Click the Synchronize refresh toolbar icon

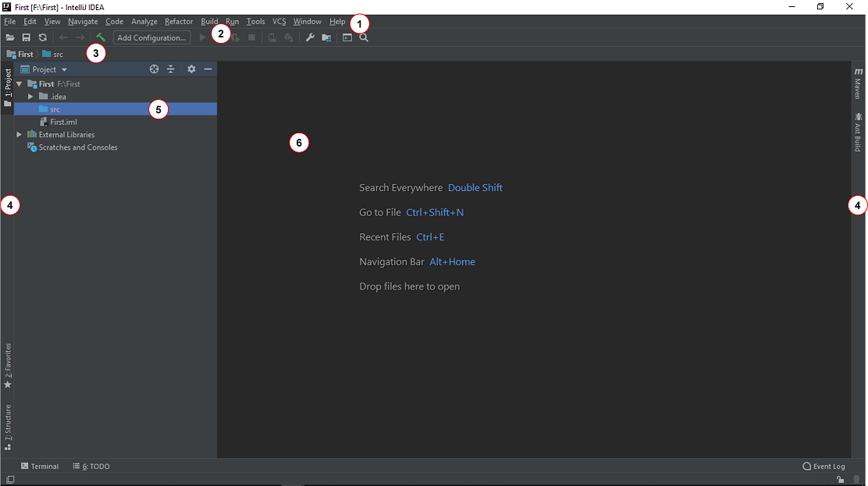(43, 37)
